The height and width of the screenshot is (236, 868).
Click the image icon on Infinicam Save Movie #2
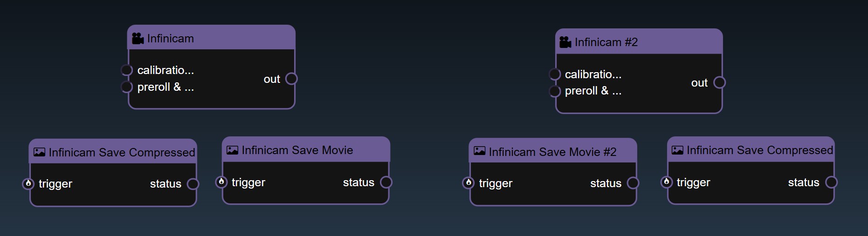click(479, 151)
